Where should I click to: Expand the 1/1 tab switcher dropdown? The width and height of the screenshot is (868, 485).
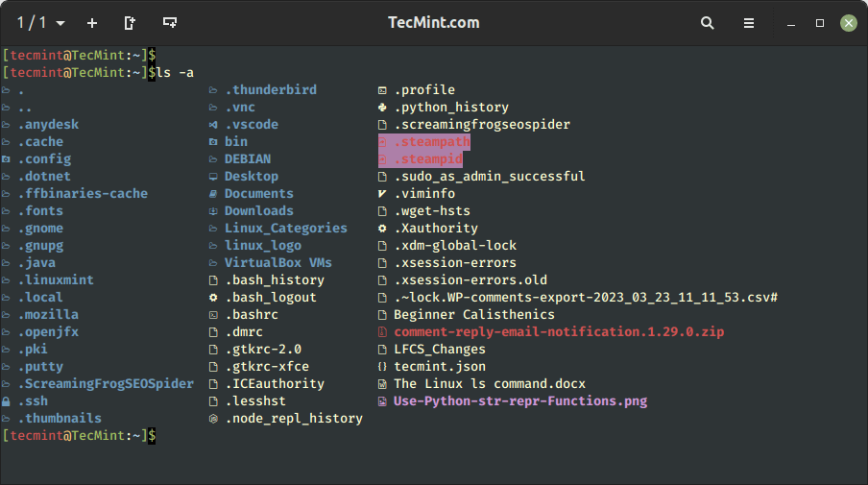pyautogui.click(x=41, y=22)
